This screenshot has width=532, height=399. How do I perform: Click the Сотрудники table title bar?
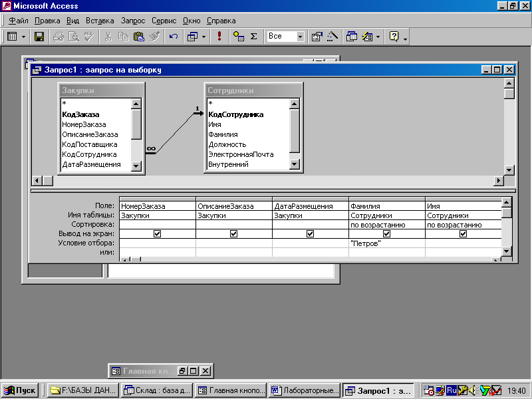253,90
